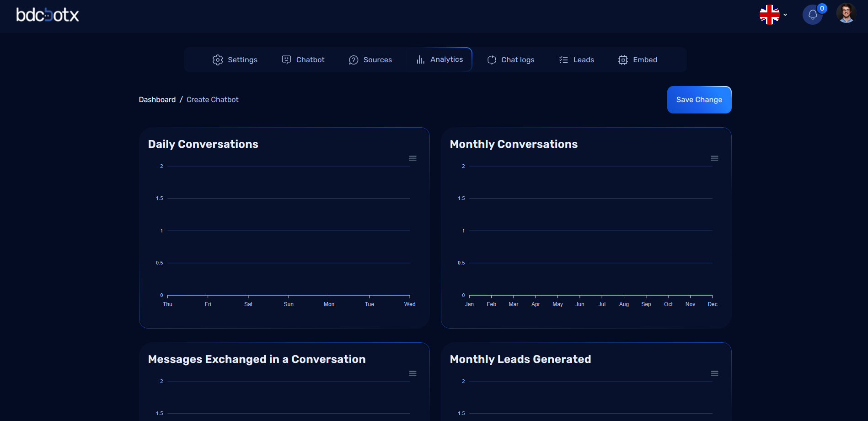Click the bdcbotx logo
This screenshot has height=421, width=868.
[x=47, y=15]
